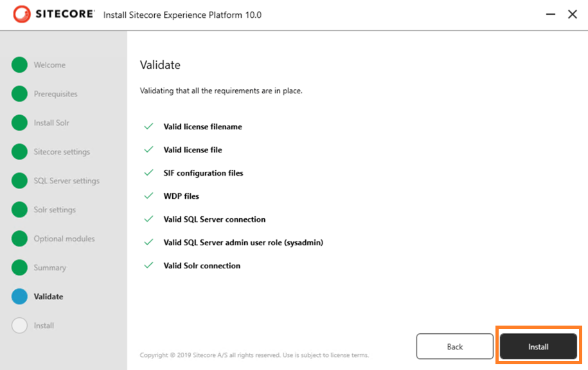588x370 pixels.
Task: Select the SQL Server settings step circle
Action: point(19,180)
